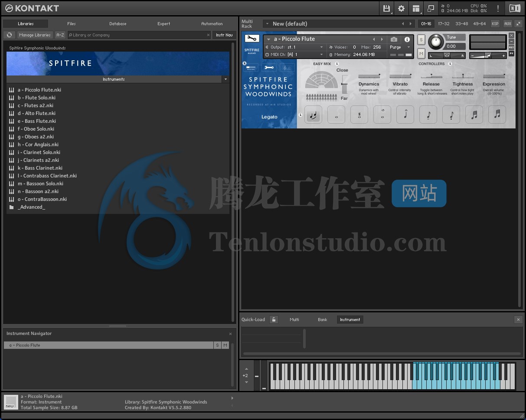Select the Legato articulation note icon
This screenshot has width=526, height=420.
313,114
